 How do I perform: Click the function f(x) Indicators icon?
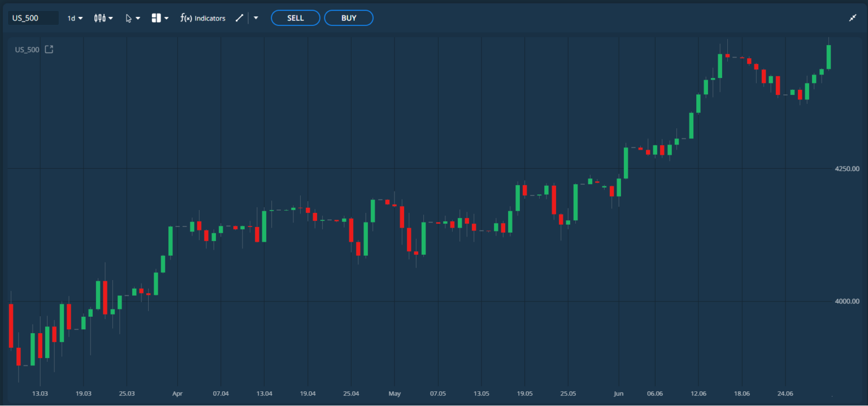tap(186, 18)
